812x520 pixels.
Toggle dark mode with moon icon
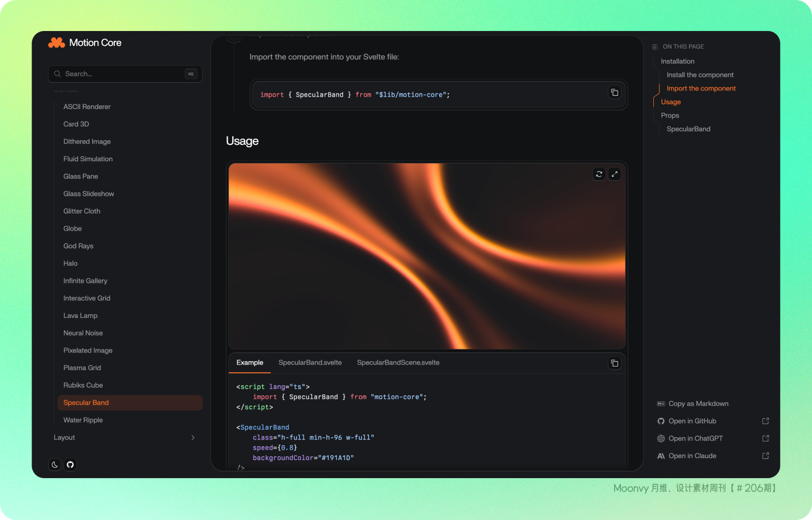point(55,465)
